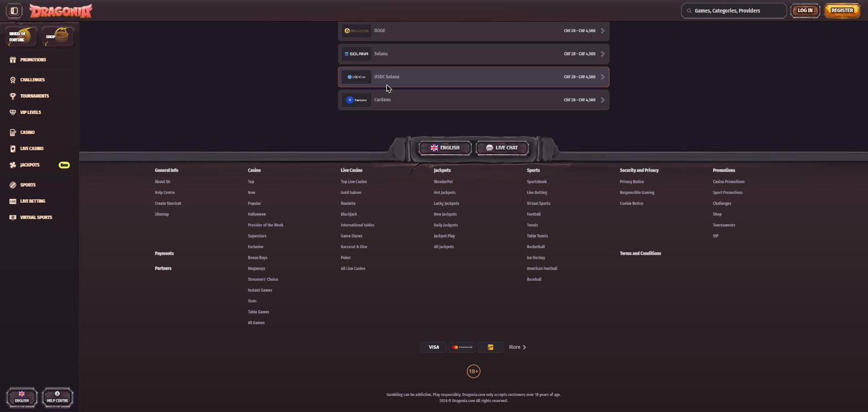Open the Wheel of Fortune tile
Screen dimensions: 868x412
click(x=21, y=37)
